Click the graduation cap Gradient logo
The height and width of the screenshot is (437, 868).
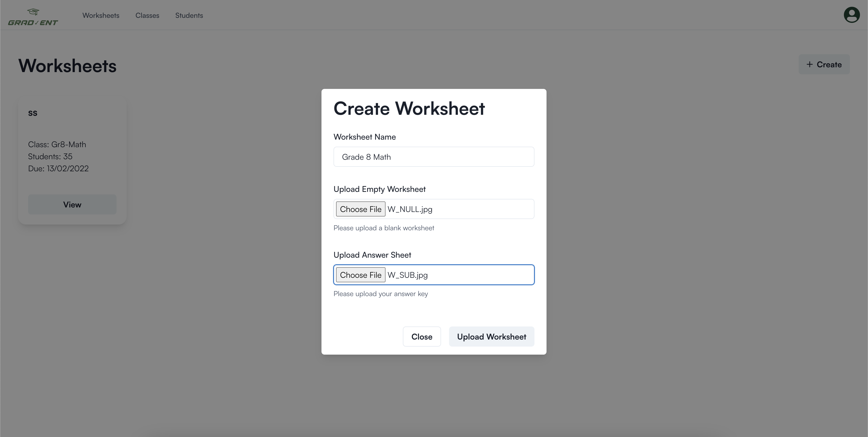[x=33, y=17]
